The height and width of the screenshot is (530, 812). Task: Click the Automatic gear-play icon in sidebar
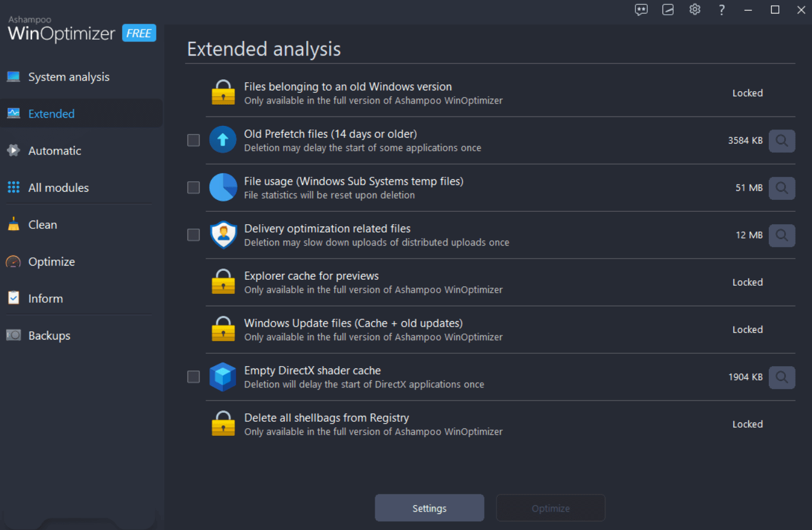(x=14, y=150)
